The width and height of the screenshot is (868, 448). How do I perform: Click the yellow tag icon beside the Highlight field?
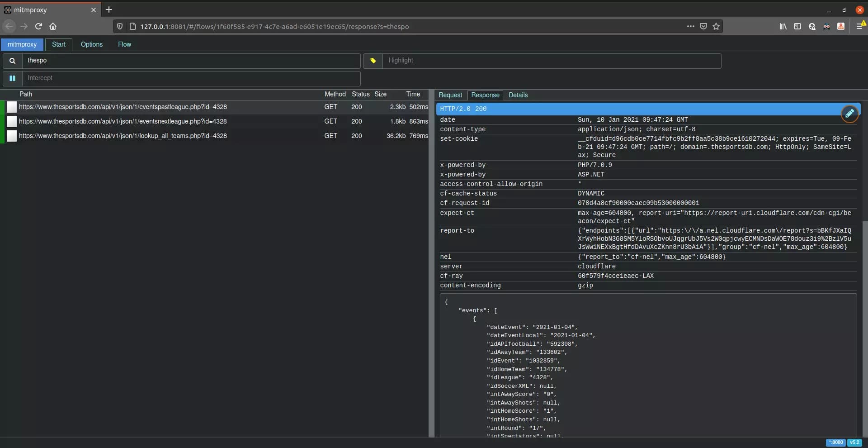click(x=372, y=61)
